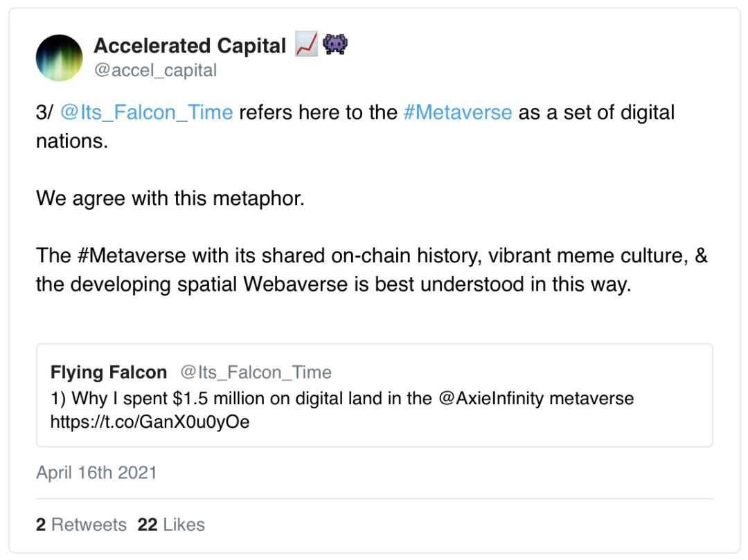Image resolution: width=748 pixels, height=560 pixels.
Task: Open the blue #Metaverse hashtag link
Action: pos(457,113)
